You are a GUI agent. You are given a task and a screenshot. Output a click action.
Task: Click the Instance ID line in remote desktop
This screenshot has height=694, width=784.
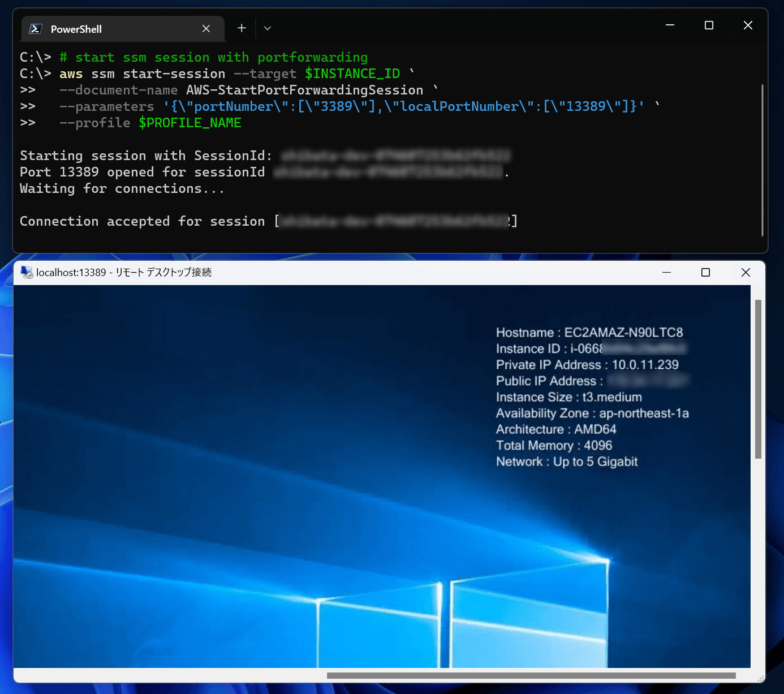coord(591,348)
